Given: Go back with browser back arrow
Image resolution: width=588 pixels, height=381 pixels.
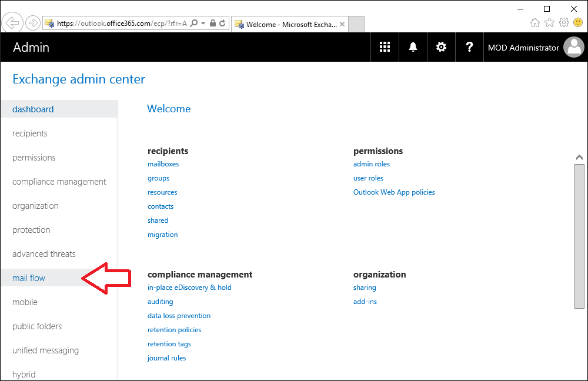Looking at the screenshot, I should (12, 24).
